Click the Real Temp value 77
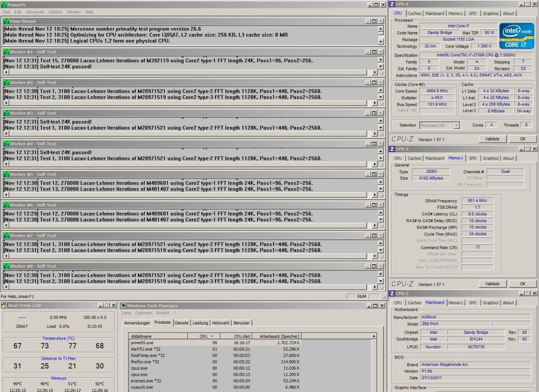 click(x=72, y=346)
